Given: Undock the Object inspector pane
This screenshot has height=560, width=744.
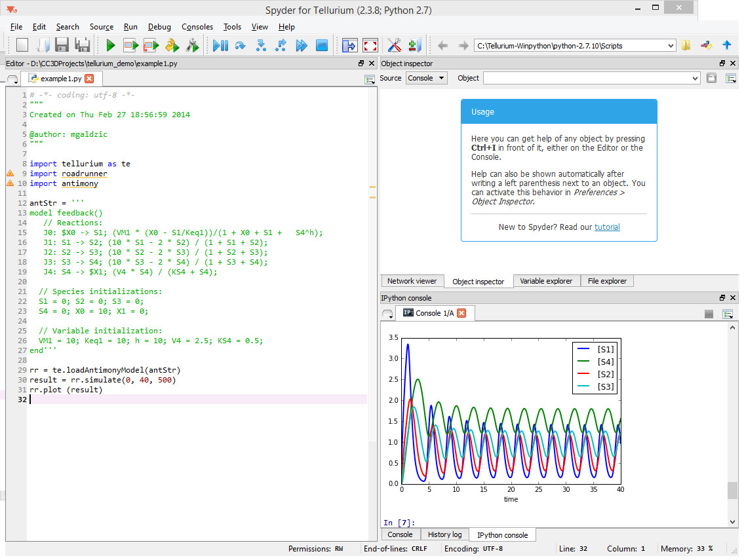Looking at the screenshot, I should pyautogui.click(x=722, y=63).
